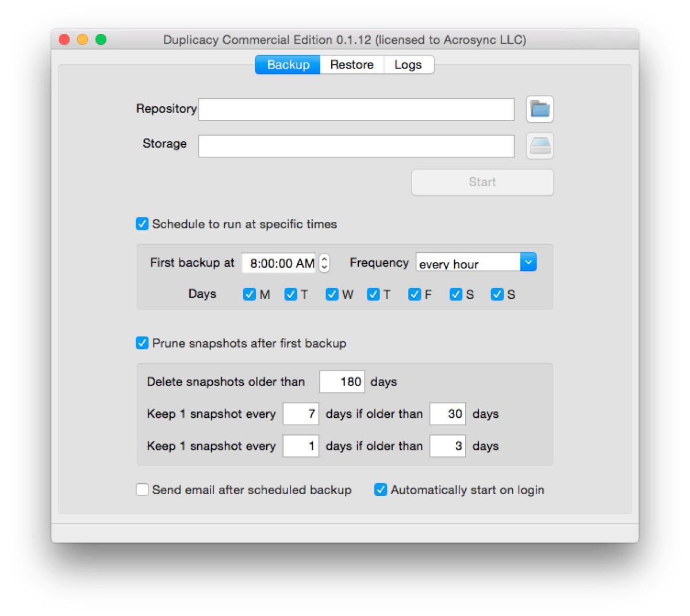
Task: Click the first backup time stepper
Action: [x=323, y=263]
